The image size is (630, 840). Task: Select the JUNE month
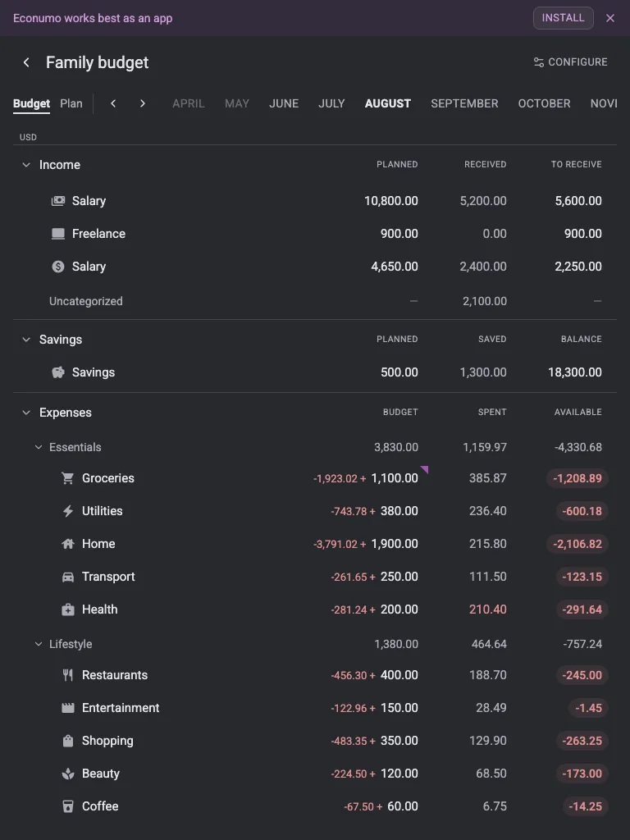pos(284,103)
